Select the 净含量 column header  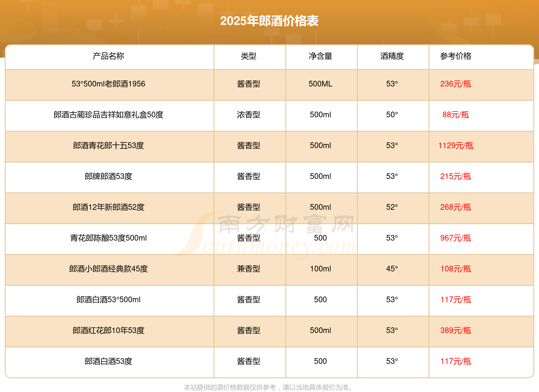click(x=320, y=56)
